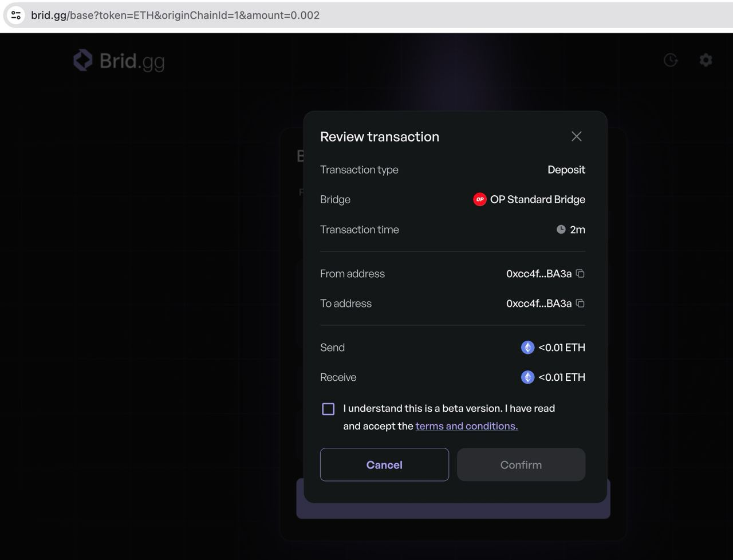The height and width of the screenshot is (560, 733).
Task: Close the Review transaction dialog
Action: [x=577, y=136]
